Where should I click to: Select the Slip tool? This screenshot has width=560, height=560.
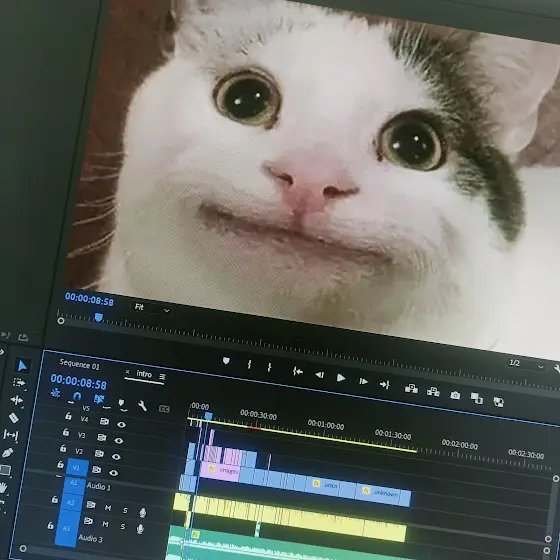11,435
